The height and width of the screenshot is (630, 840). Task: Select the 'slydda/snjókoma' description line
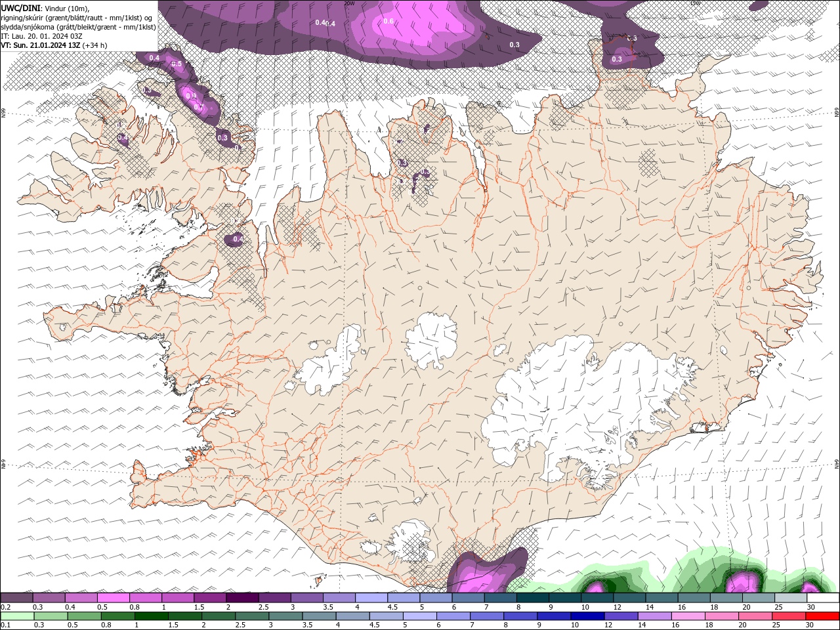tap(79, 27)
